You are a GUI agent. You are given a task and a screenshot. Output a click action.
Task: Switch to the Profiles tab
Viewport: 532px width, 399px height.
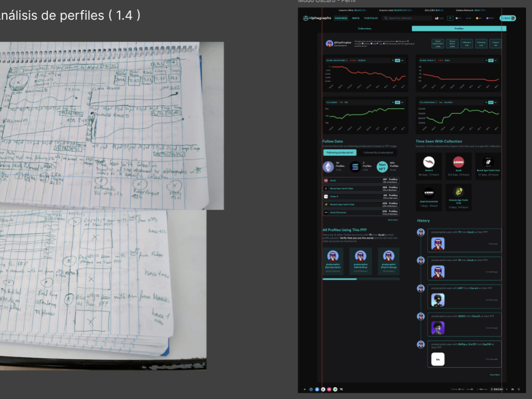459,29
